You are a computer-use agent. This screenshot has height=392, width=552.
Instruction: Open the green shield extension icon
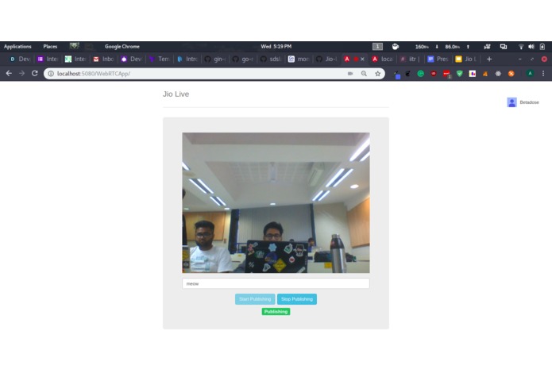[x=459, y=74]
